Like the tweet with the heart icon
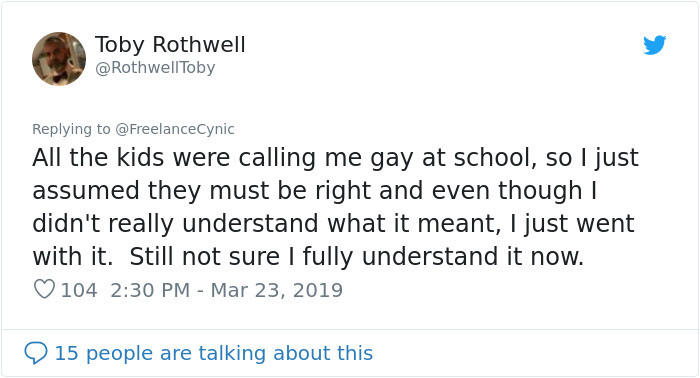Viewport: 700px width, 378px height. (x=44, y=289)
